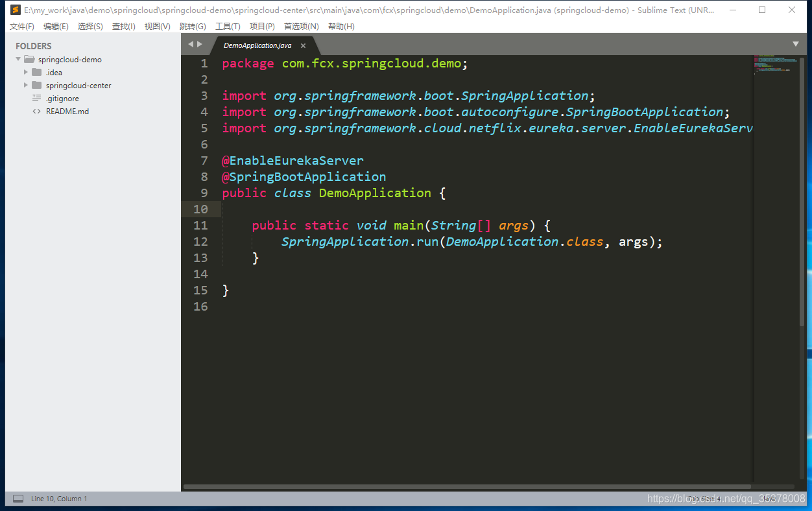The height and width of the screenshot is (511, 812).
Task: Click the springcloud-center folder icon
Action: (37, 85)
